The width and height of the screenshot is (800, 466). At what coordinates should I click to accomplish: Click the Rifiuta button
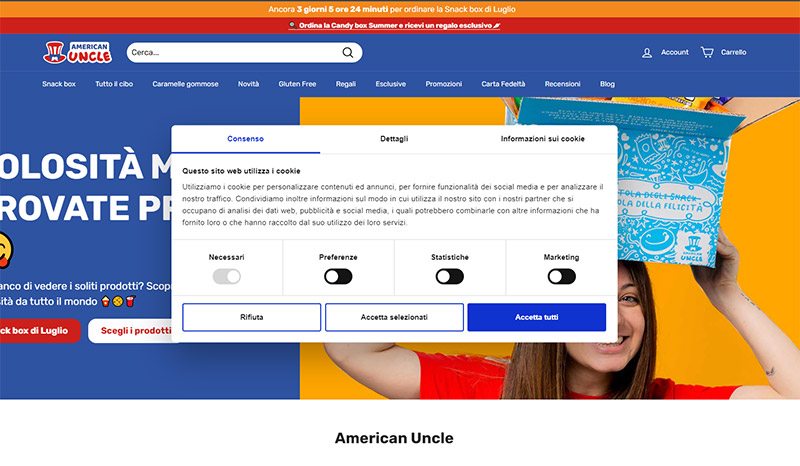pos(252,317)
